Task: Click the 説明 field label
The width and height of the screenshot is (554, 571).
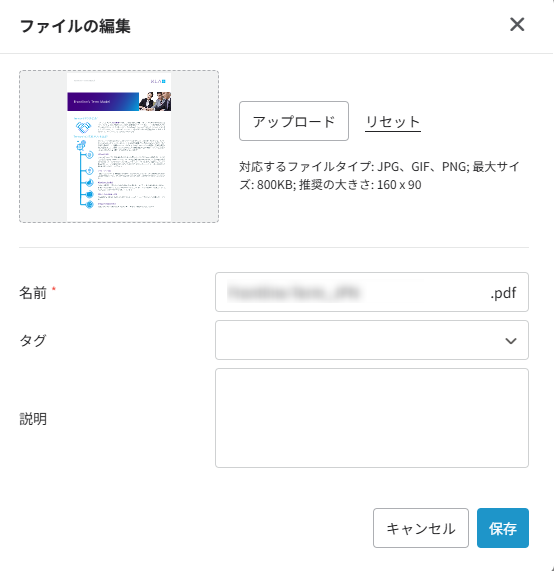Action: click(33, 419)
